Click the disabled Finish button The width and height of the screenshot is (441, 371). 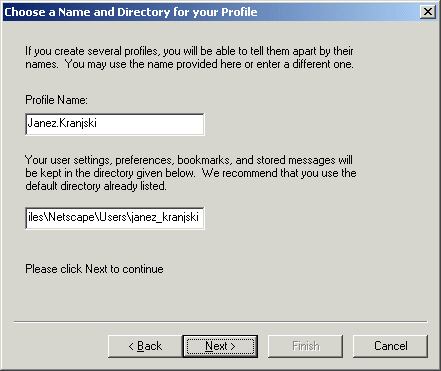point(306,346)
